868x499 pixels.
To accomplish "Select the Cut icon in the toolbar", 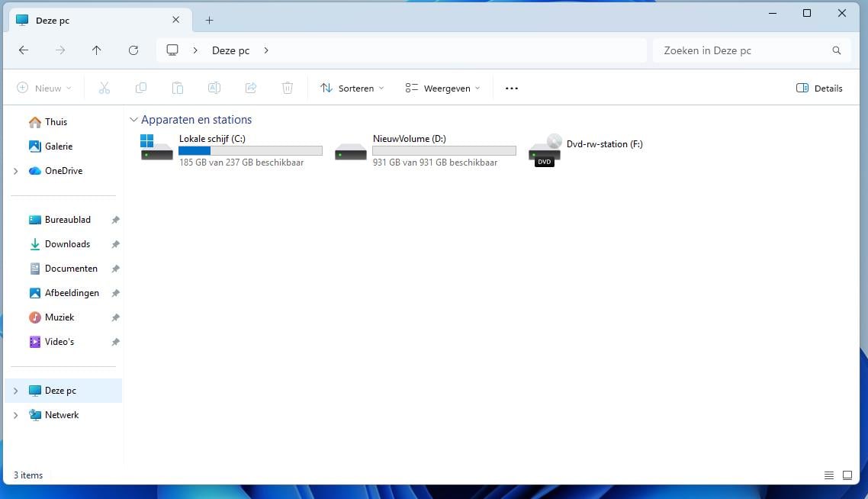I will pyautogui.click(x=104, y=88).
